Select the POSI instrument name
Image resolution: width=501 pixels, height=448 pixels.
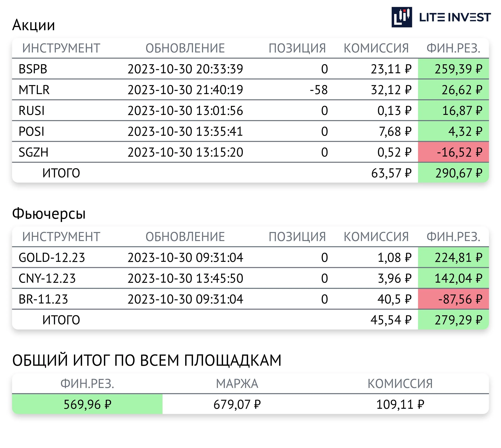31,132
